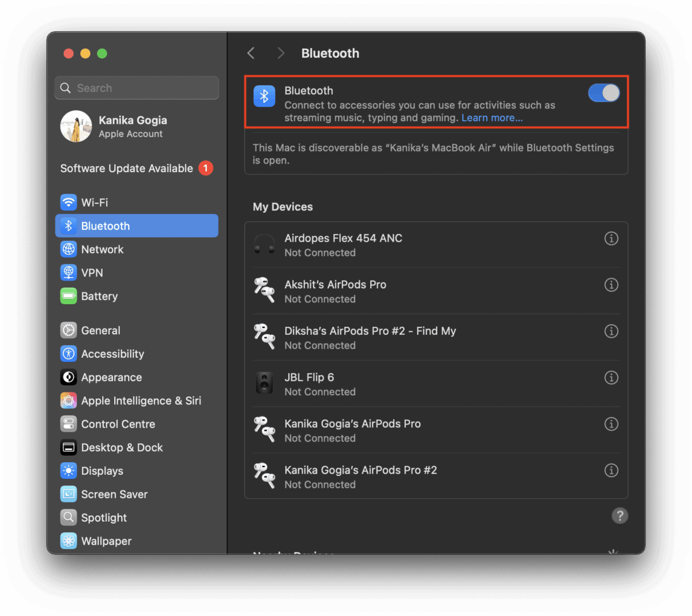The height and width of the screenshot is (616, 692).
Task: Select Desktop & Dock in sidebar
Action: (69, 447)
